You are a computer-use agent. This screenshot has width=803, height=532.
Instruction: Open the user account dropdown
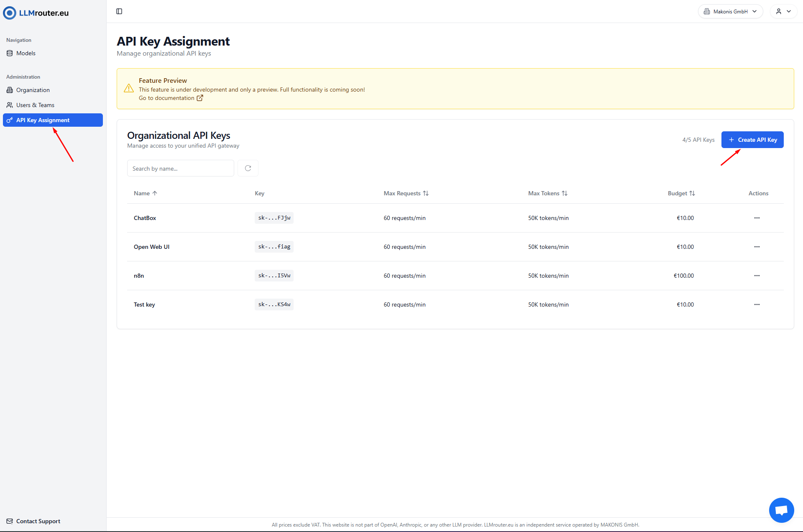[x=783, y=11]
